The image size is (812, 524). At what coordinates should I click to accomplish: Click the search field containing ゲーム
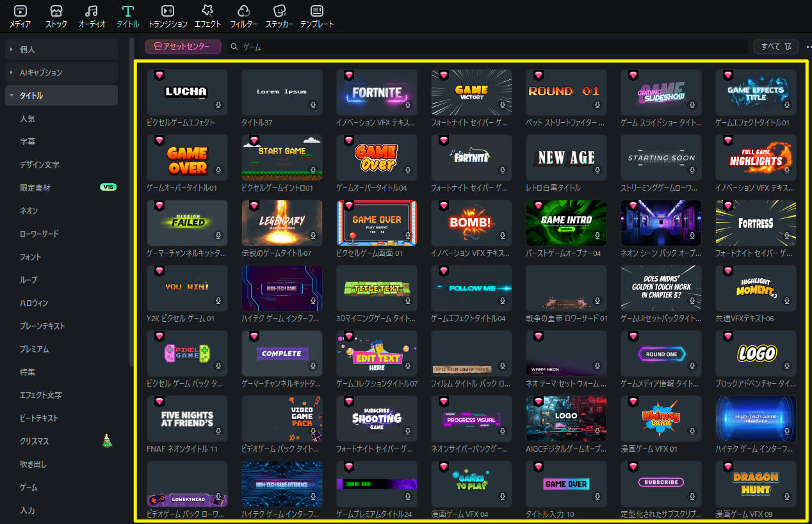pos(487,47)
